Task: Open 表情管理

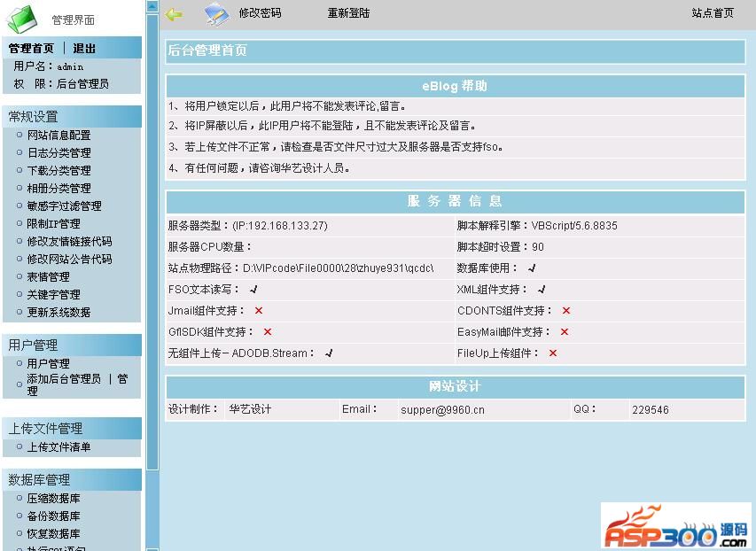Action: 48,276
